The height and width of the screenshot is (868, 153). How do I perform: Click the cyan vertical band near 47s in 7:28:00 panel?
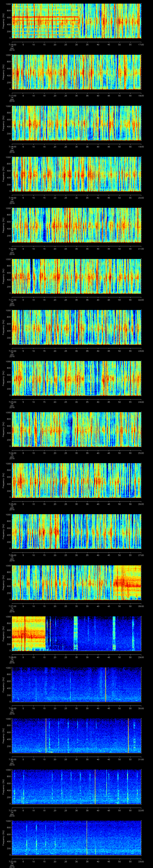114,634
